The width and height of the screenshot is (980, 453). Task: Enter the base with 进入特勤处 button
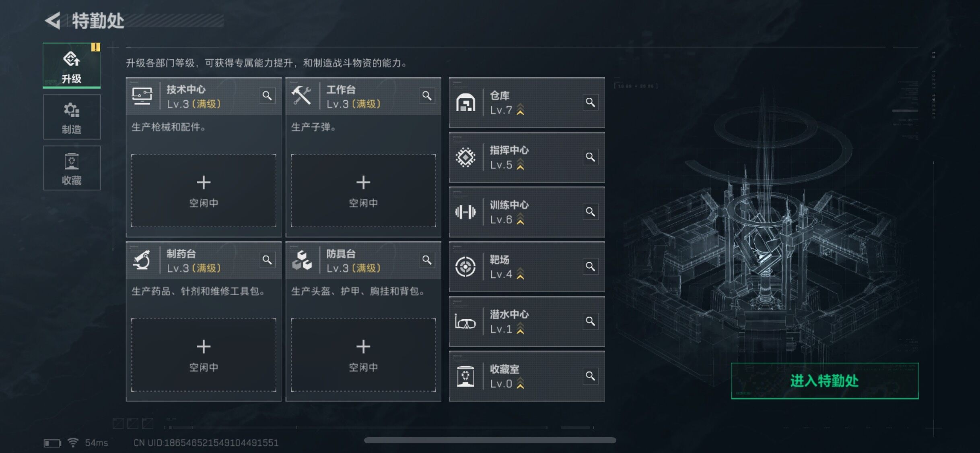pos(825,381)
